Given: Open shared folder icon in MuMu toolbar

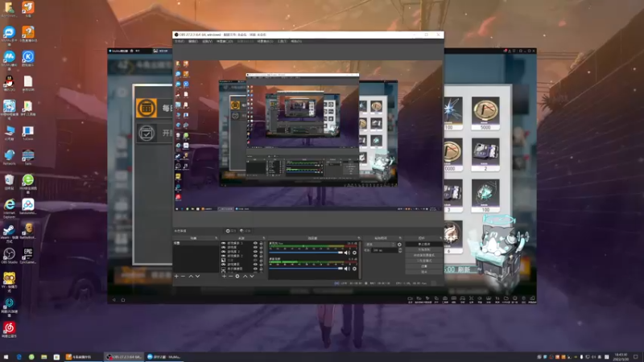Looking at the screenshot, I should click(x=506, y=298).
